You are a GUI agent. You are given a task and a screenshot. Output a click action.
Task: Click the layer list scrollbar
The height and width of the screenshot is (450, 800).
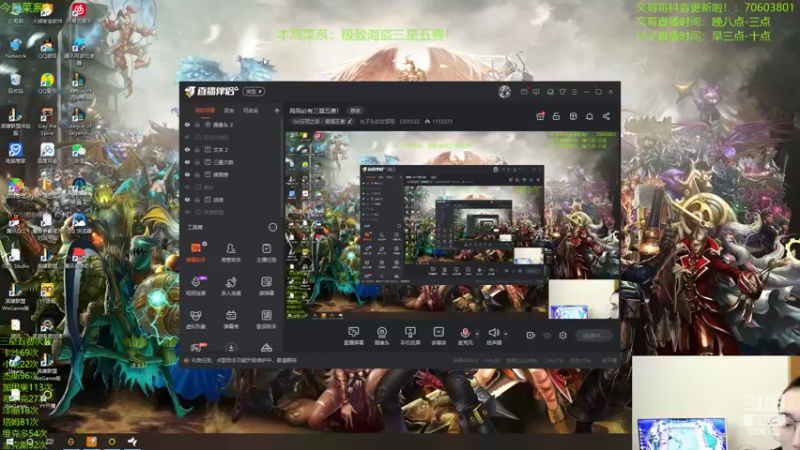click(282, 168)
